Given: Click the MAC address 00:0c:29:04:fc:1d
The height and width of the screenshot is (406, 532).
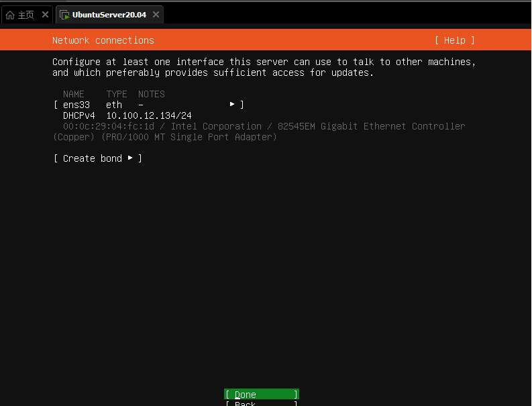Looking at the screenshot, I should 109,126.
